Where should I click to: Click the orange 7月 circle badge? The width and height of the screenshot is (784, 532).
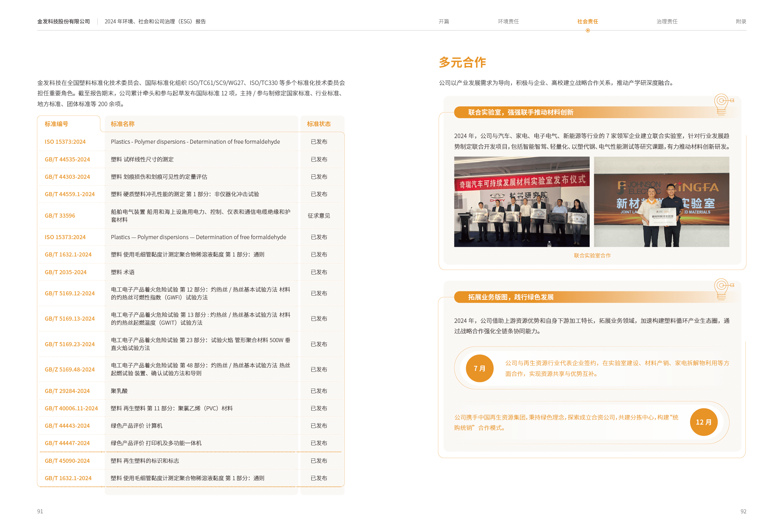point(479,368)
